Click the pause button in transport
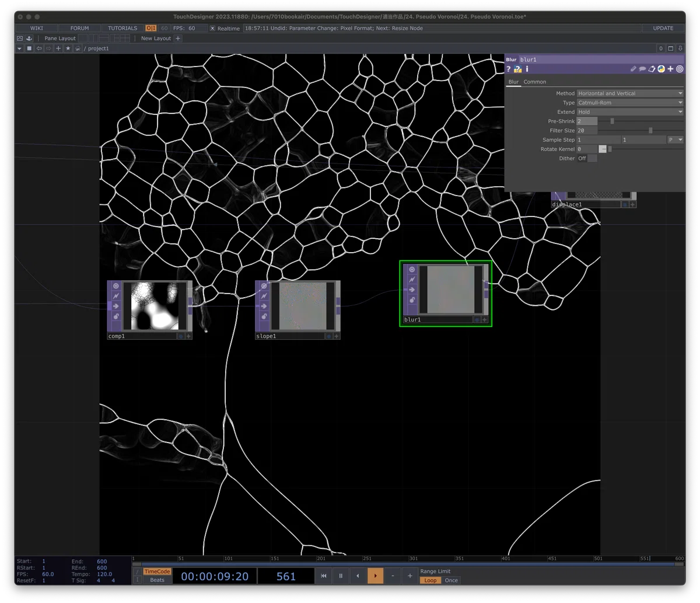 341,576
